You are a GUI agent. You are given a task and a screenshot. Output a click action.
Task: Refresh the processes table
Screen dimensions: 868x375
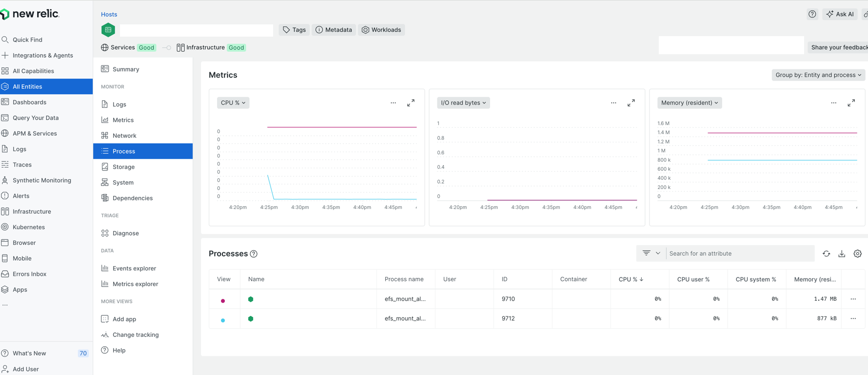(x=826, y=253)
